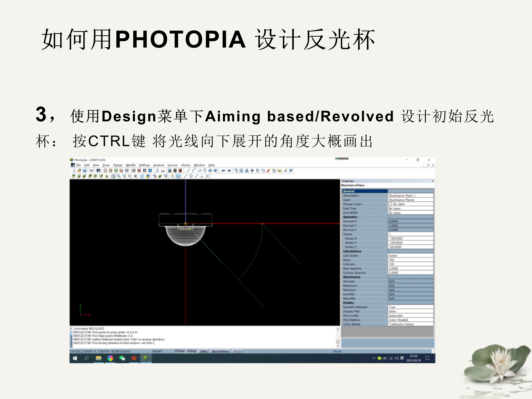532x399 pixels.
Task: Select the Draw Circle tool icon
Action: point(205,171)
